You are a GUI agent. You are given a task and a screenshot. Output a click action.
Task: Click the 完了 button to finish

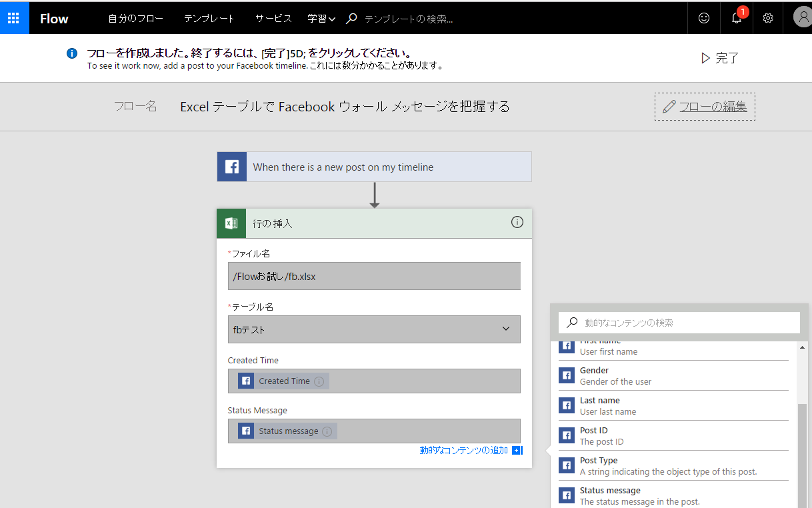pyautogui.click(x=720, y=58)
